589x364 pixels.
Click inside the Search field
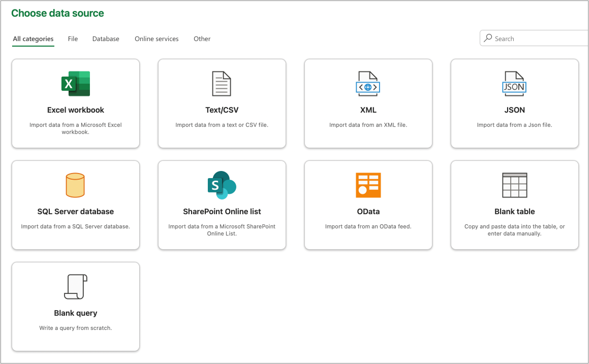click(x=529, y=38)
